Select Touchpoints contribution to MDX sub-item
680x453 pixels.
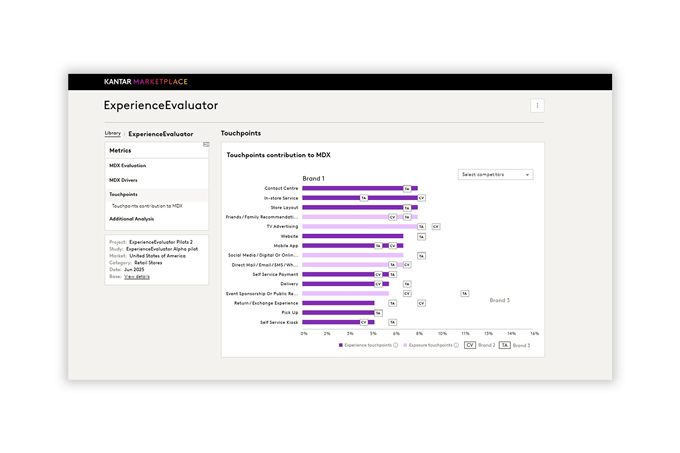tap(147, 206)
